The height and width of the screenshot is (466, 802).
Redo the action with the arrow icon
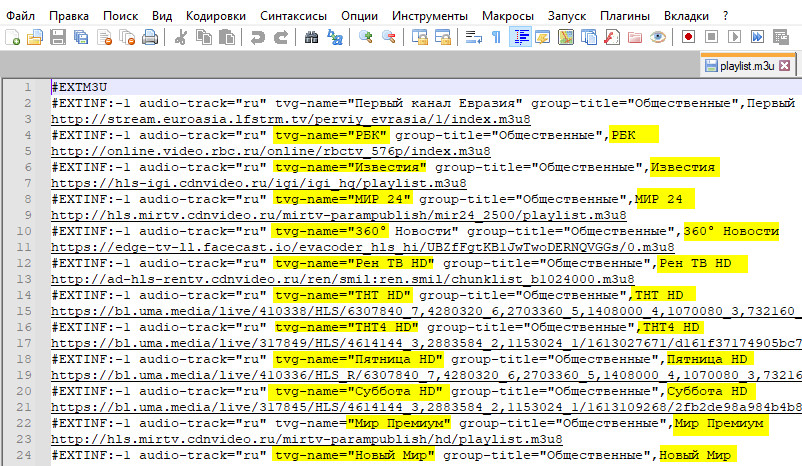(280, 37)
